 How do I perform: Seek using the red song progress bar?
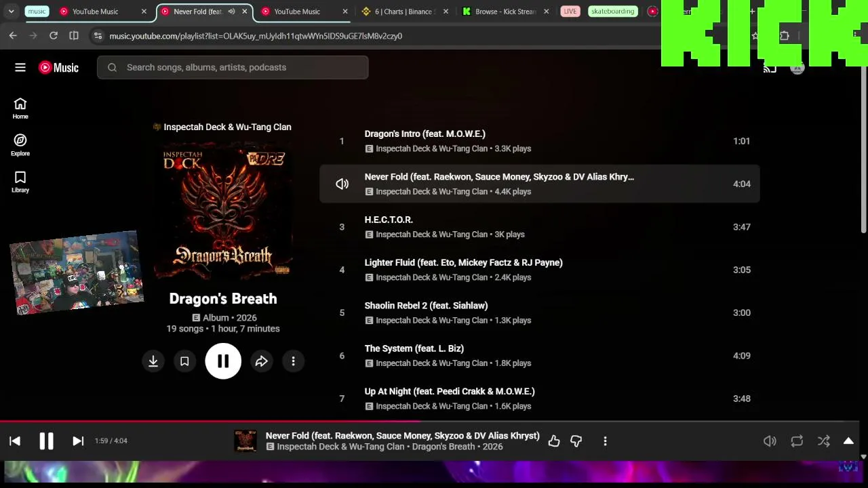tap(431, 421)
